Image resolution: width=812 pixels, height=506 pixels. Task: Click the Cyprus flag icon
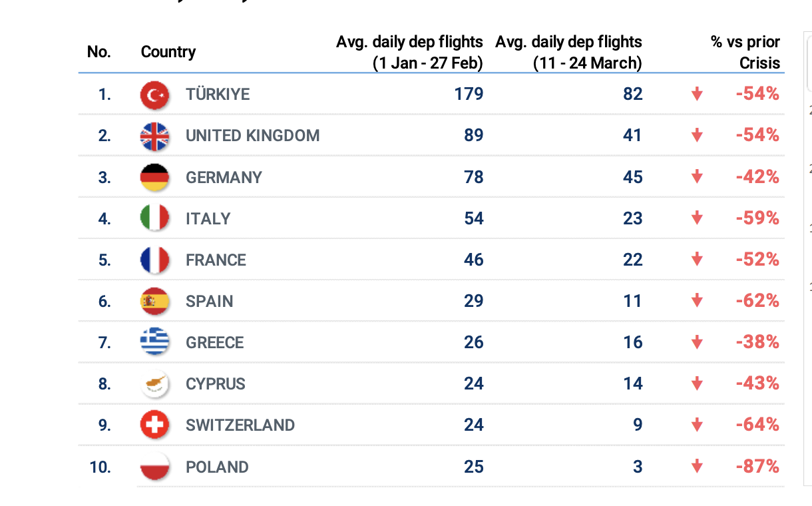154,383
